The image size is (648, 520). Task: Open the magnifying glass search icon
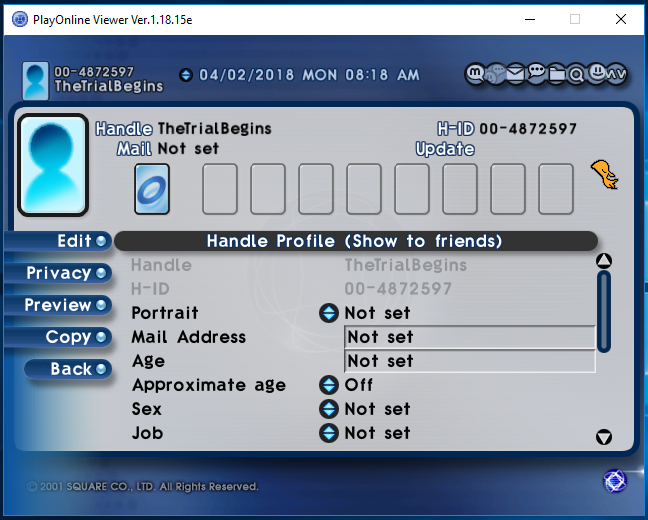coord(576,74)
